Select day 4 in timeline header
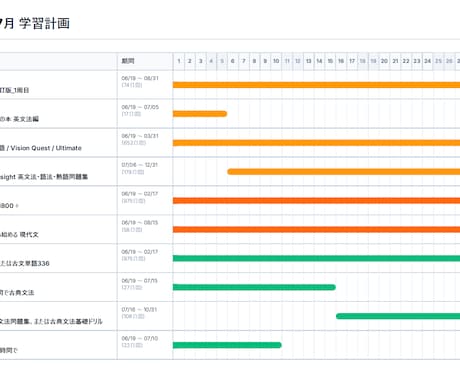 (x=211, y=61)
